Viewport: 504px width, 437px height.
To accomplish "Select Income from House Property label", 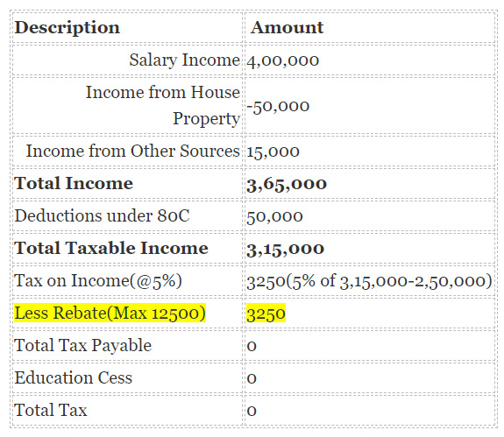I will pos(163,105).
